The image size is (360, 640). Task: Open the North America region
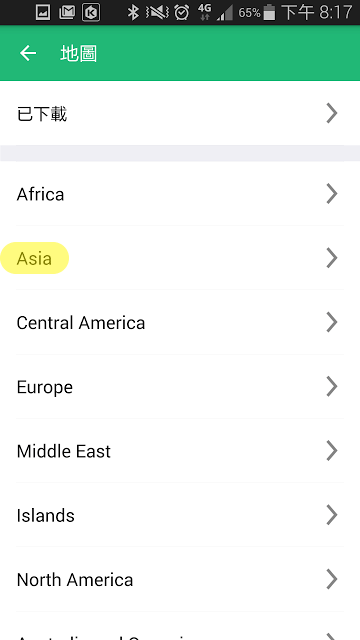pyautogui.click(x=180, y=579)
